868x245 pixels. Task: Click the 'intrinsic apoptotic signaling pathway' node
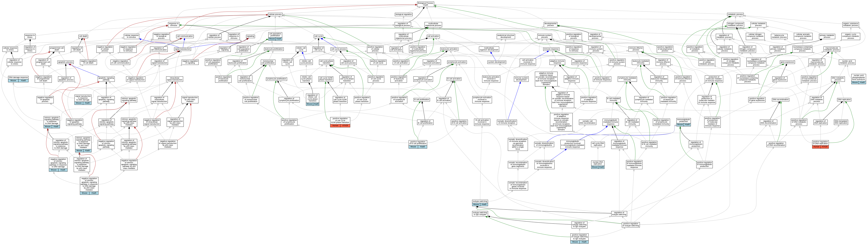[x=129, y=100]
